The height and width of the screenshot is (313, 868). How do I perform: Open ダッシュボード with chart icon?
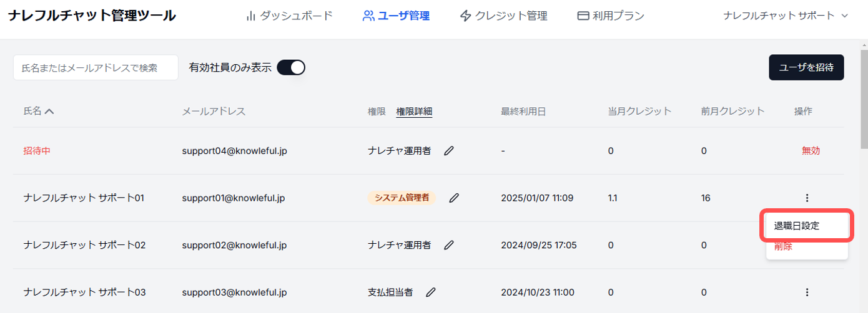pyautogui.click(x=289, y=16)
